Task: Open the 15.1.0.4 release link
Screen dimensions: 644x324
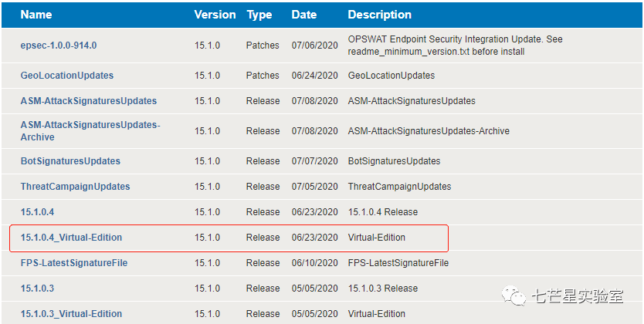Action: [x=37, y=212]
